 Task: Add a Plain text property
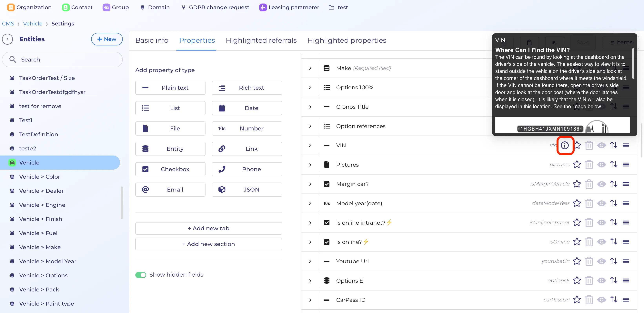coord(170,88)
